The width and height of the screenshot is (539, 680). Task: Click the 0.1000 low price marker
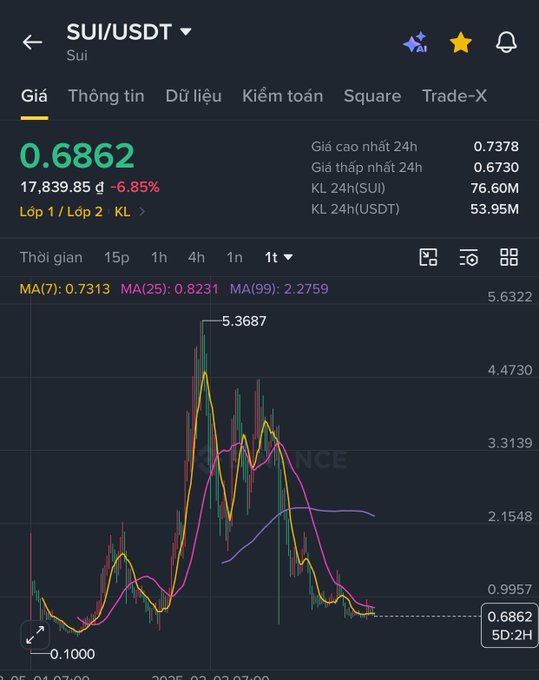click(72, 654)
